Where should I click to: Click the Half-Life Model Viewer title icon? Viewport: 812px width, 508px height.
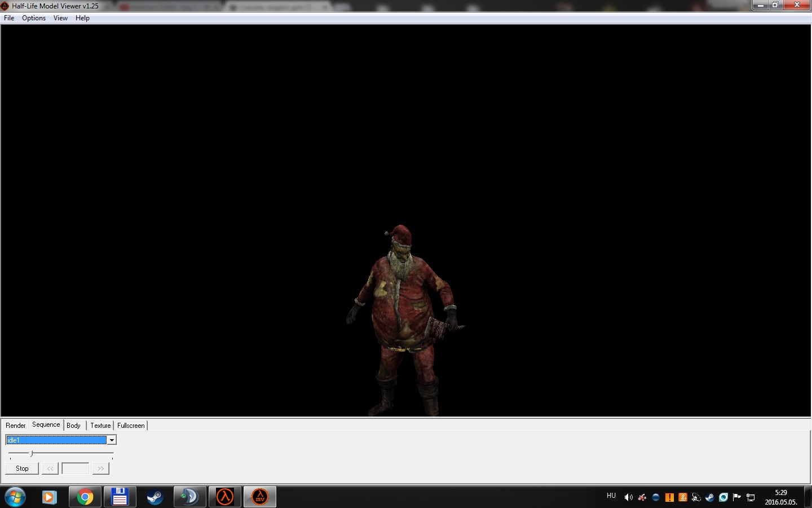5,6
